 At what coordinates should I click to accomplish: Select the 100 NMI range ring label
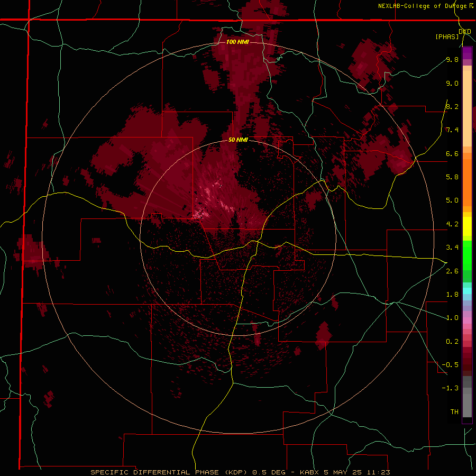click(237, 42)
